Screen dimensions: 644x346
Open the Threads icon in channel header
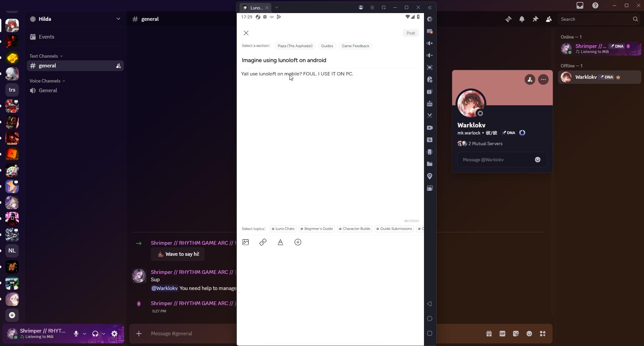tap(508, 19)
